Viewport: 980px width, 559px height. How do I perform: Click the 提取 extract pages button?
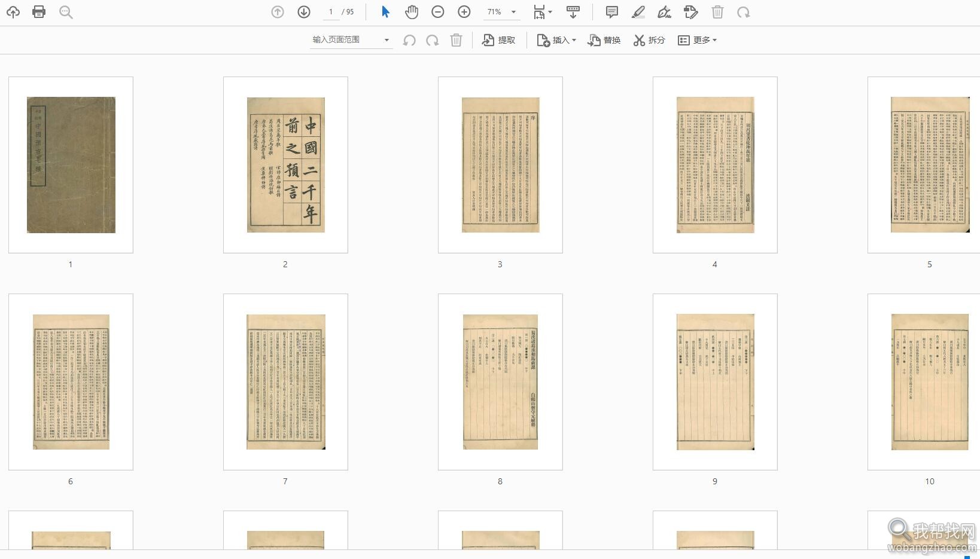point(499,40)
